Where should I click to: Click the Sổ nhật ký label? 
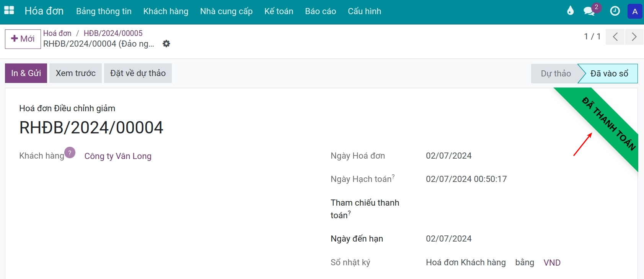(x=350, y=262)
